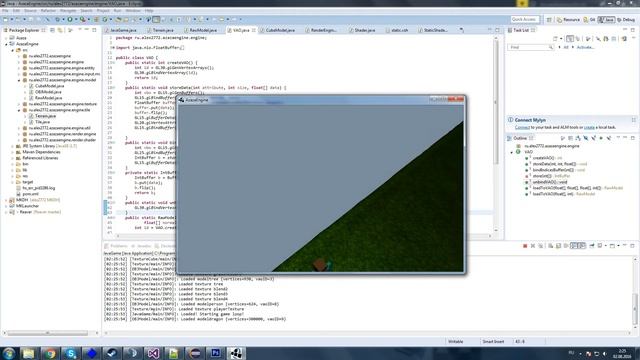This screenshot has width=640, height=360.
Task: Toggle Categorized view in Task List toolbar
Action: (570, 39)
